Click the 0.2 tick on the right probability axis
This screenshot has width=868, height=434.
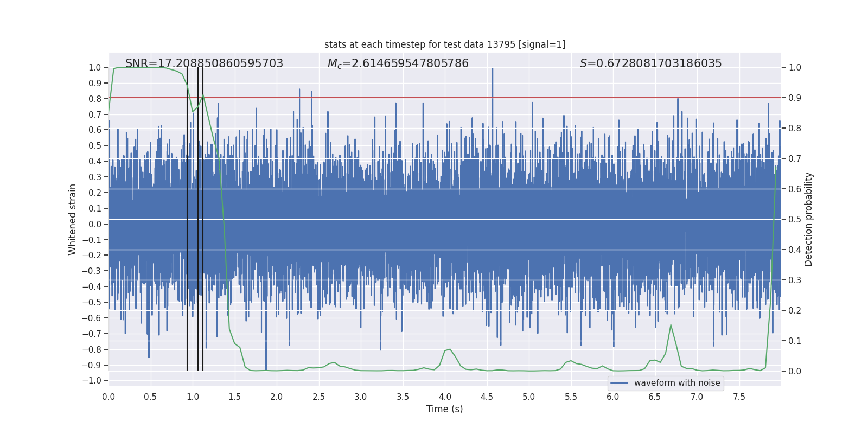click(795, 310)
